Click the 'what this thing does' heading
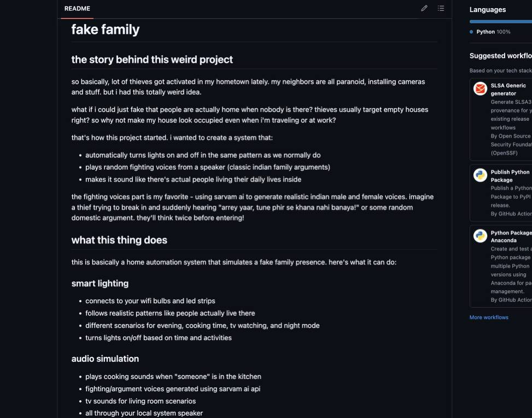This screenshot has width=532, height=418. 119,240
